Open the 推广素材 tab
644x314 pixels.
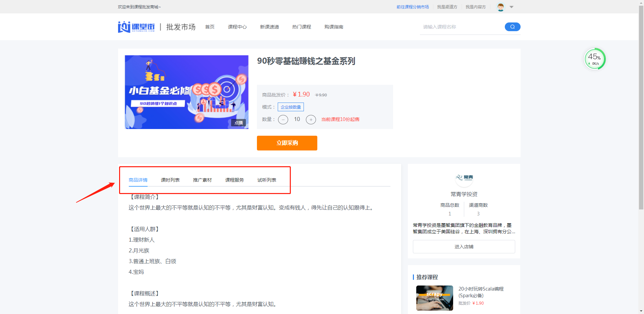202,180
